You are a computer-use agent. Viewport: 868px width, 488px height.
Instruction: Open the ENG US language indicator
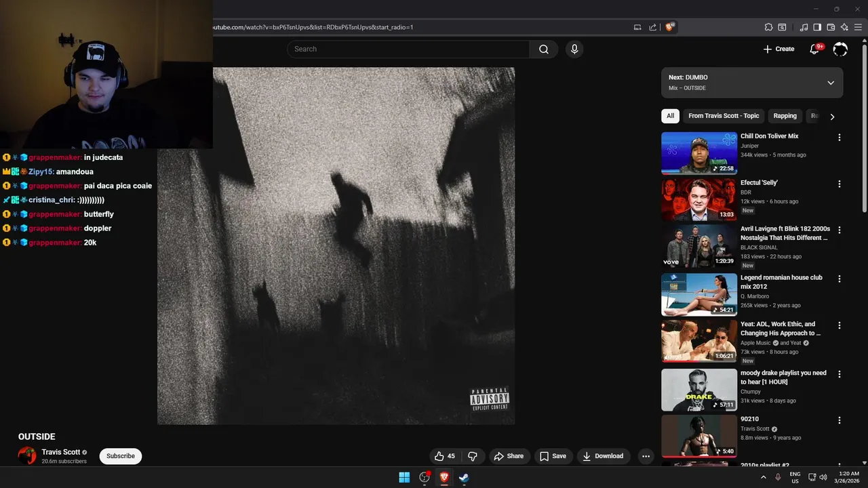(795, 477)
